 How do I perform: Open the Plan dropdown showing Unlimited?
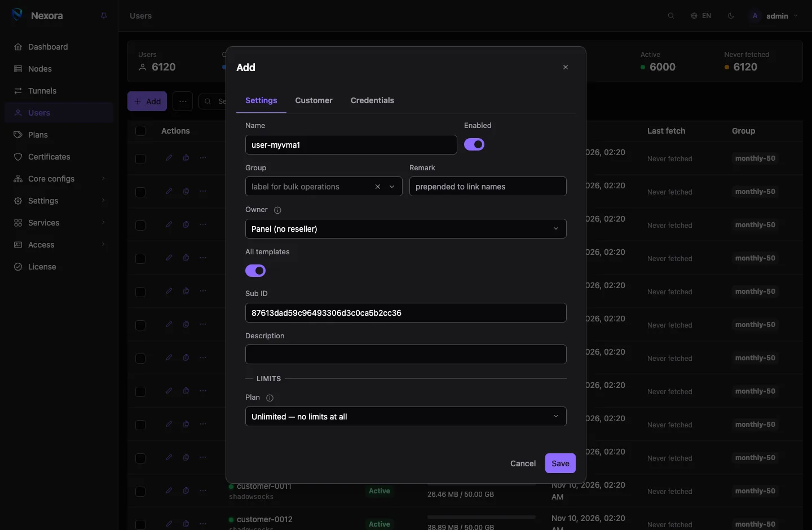point(406,417)
